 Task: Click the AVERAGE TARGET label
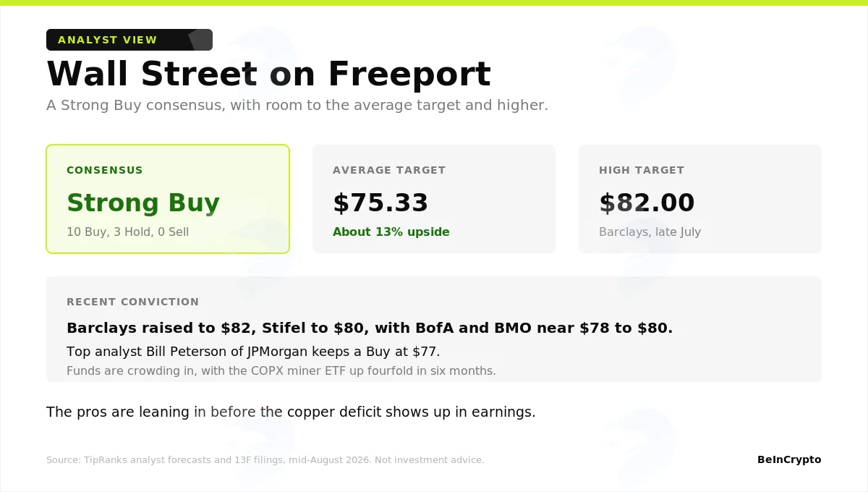pos(389,170)
